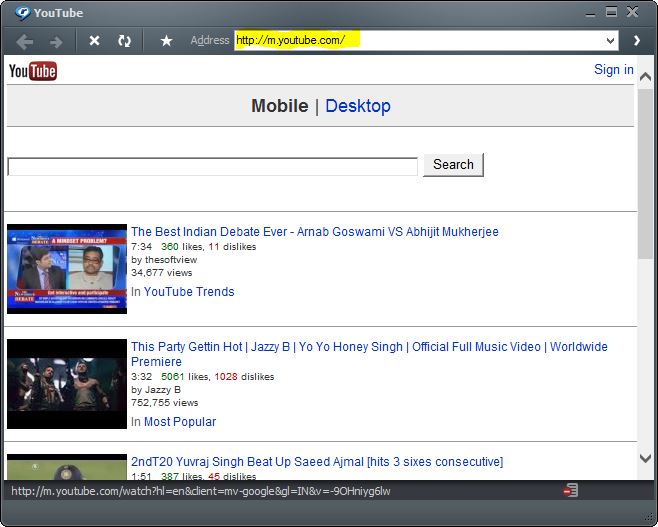658x527 pixels.
Task: Click the red blocker icon in status bar
Action: [571, 490]
